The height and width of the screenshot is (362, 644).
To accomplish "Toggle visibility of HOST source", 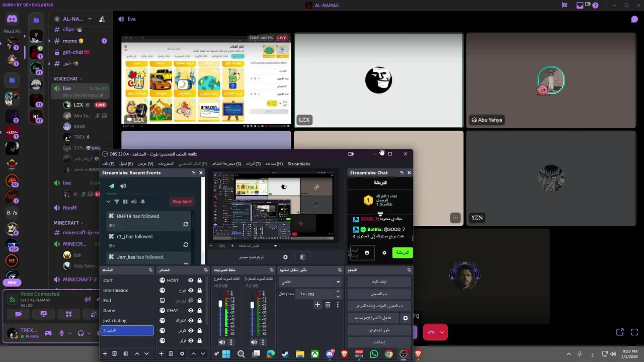I will click(191, 281).
